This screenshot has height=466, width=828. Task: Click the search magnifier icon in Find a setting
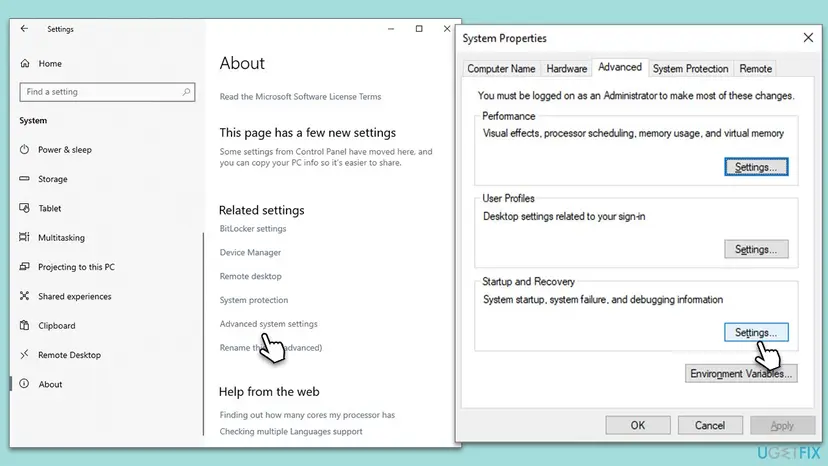coord(186,92)
